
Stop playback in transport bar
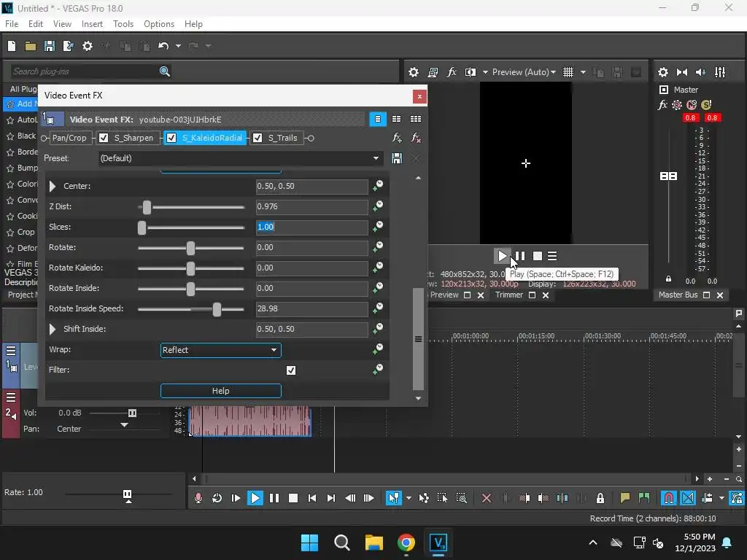pos(293,498)
